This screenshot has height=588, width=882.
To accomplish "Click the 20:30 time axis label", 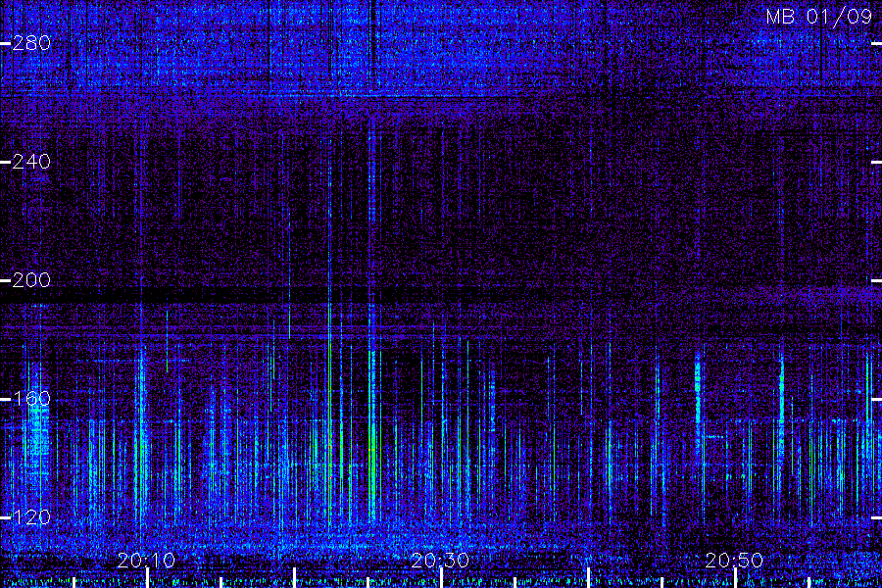I will click(x=440, y=561).
